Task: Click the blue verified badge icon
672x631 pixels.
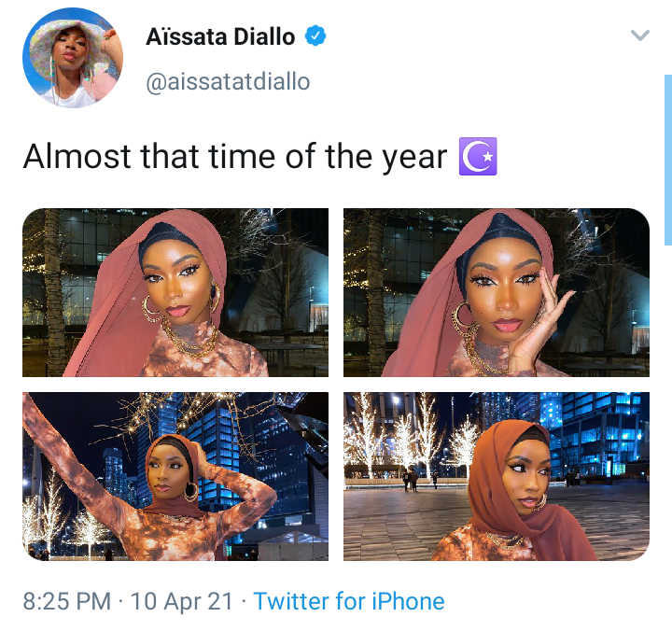Action: pos(315,35)
